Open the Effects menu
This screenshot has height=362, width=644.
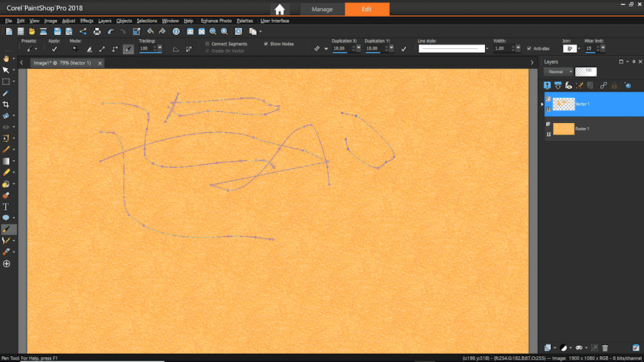click(x=86, y=20)
